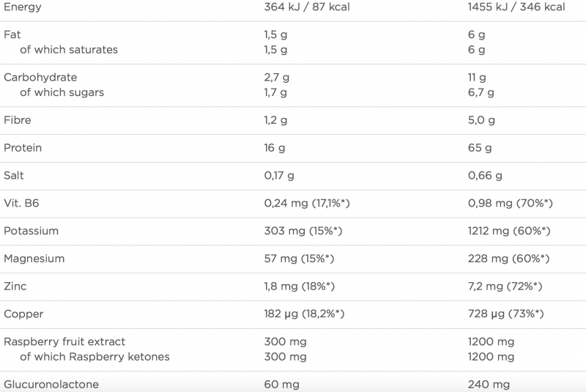
Task: Select the 65 g protein value
Action: (480, 148)
